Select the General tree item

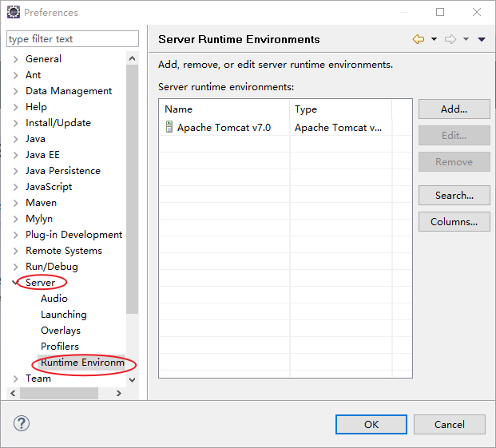click(x=43, y=59)
